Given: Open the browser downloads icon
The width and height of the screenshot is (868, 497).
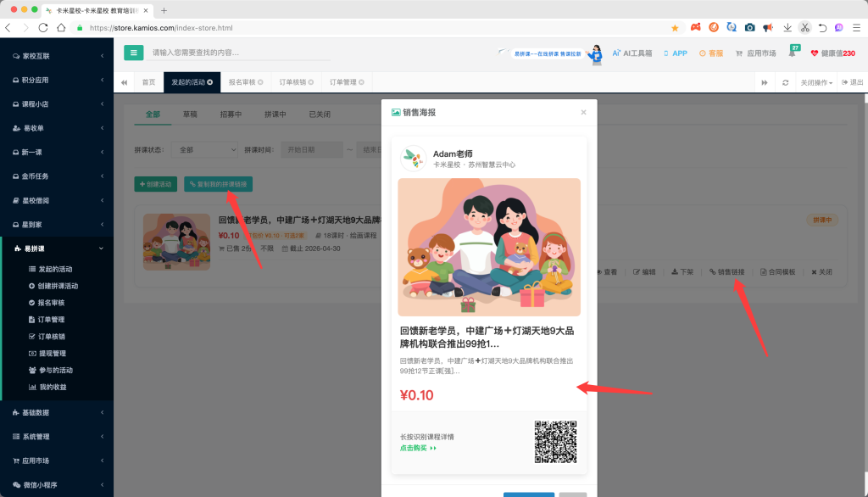Looking at the screenshot, I should [787, 28].
